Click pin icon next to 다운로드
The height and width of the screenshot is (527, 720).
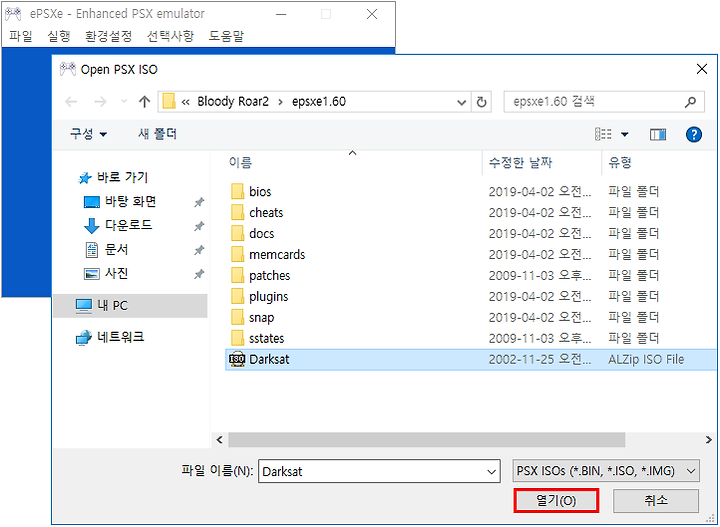click(199, 226)
